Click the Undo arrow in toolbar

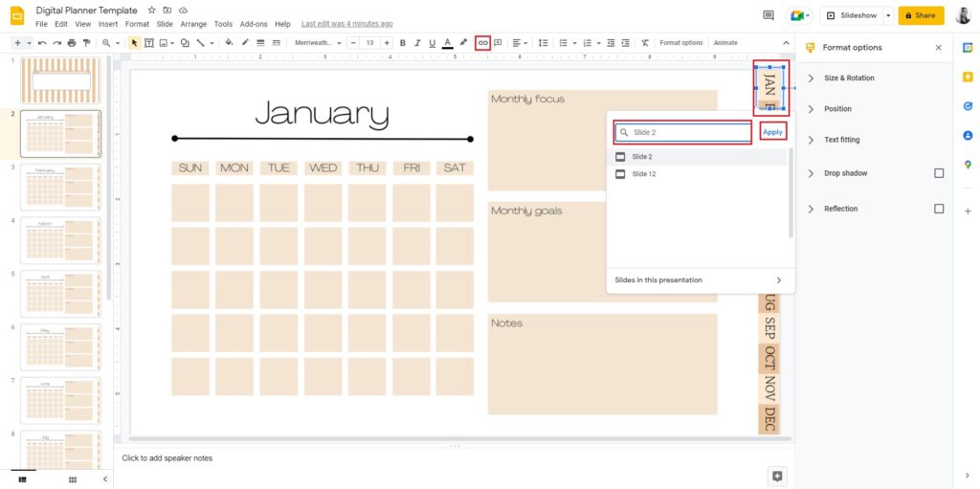click(42, 43)
